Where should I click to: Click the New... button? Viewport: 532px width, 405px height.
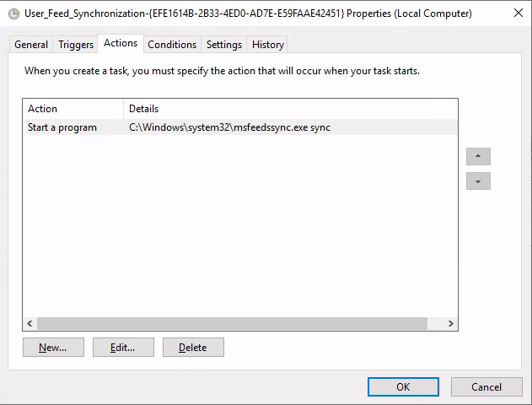click(x=53, y=348)
